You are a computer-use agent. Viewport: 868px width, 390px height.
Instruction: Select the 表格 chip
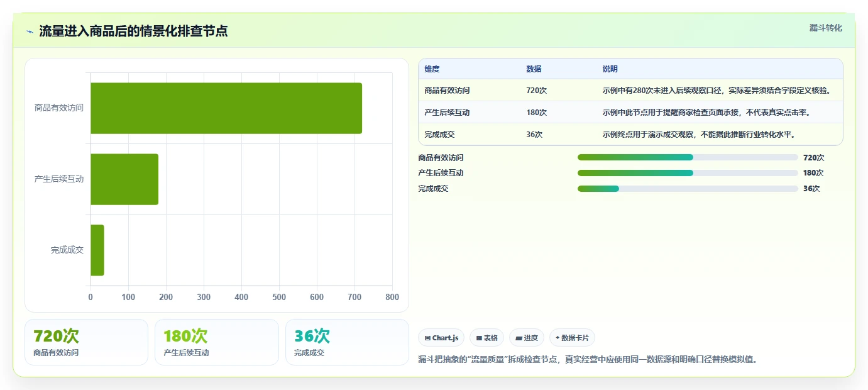coord(486,338)
